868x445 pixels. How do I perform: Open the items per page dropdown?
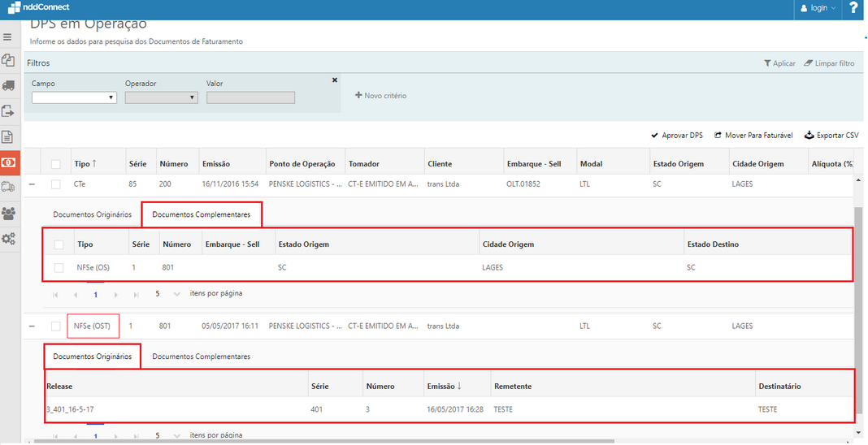[168, 294]
